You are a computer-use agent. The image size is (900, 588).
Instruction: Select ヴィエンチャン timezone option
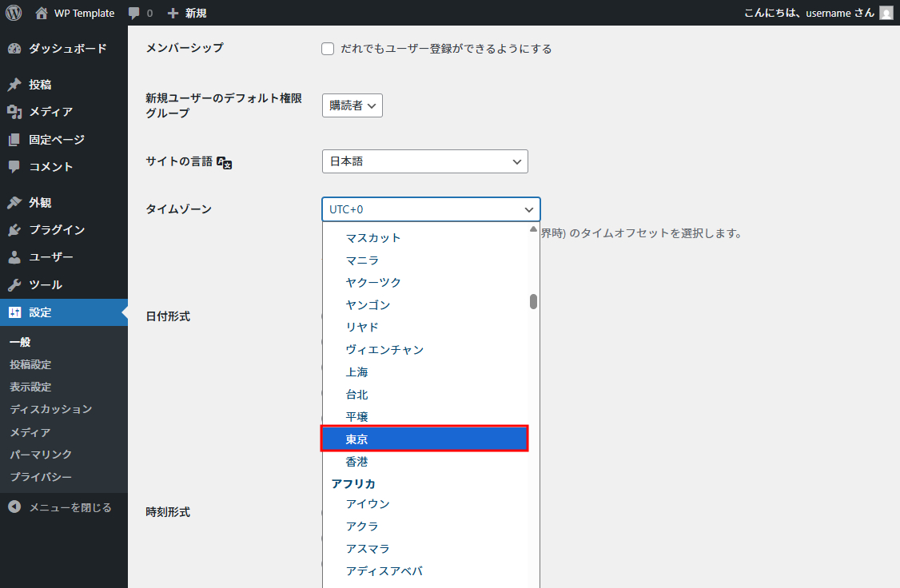[x=424, y=349]
